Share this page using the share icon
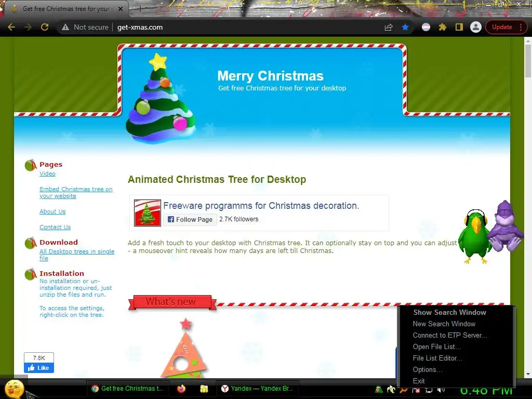 click(x=389, y=27)
